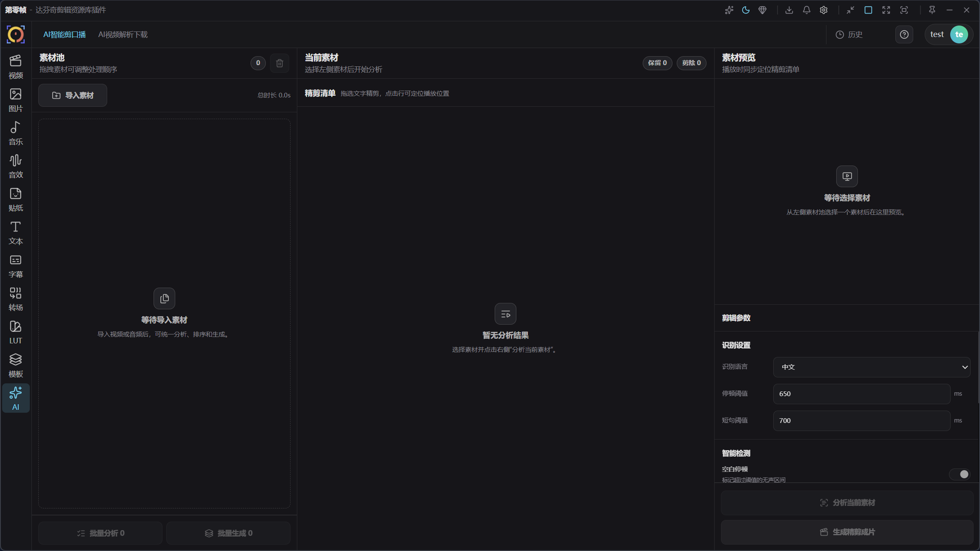Click the moon theme icon in title bar
Image resolution: width=980 pixels, height=551 pixels.
(746, 10)
